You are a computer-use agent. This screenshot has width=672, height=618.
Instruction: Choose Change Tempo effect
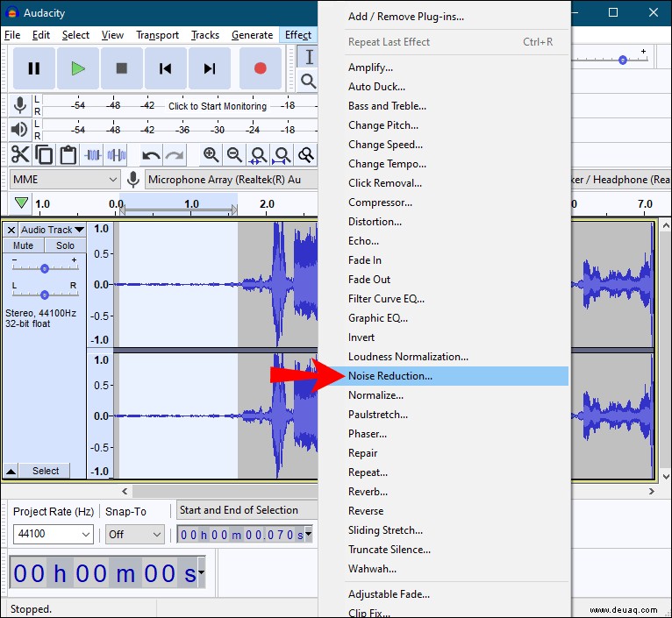click(456, 164)
